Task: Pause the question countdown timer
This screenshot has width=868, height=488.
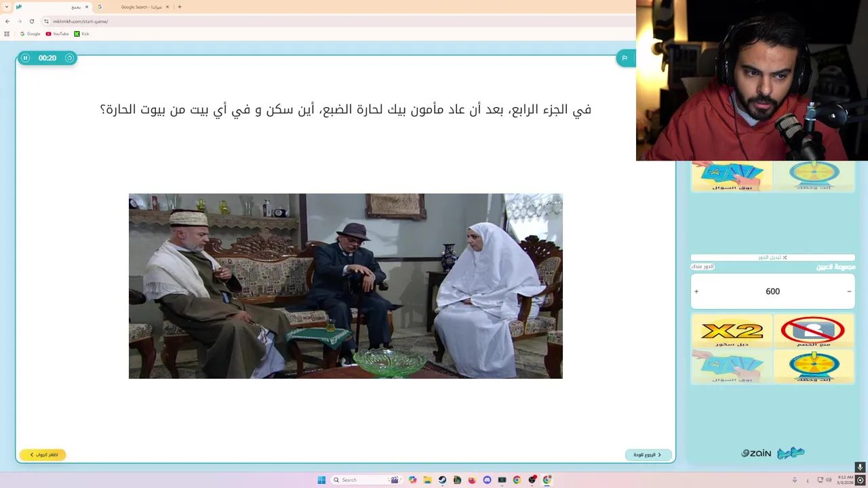Action: point(25,58)
